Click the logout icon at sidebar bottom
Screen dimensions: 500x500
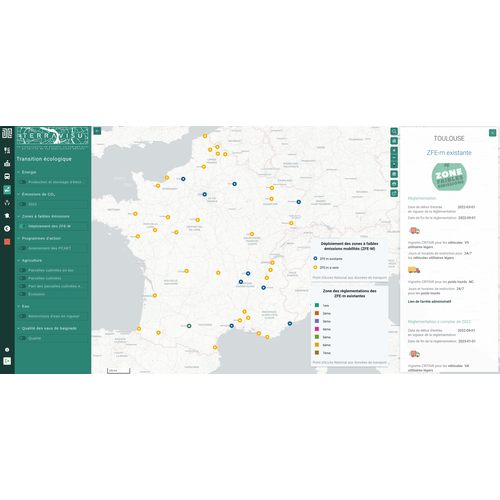pos(7,361)
